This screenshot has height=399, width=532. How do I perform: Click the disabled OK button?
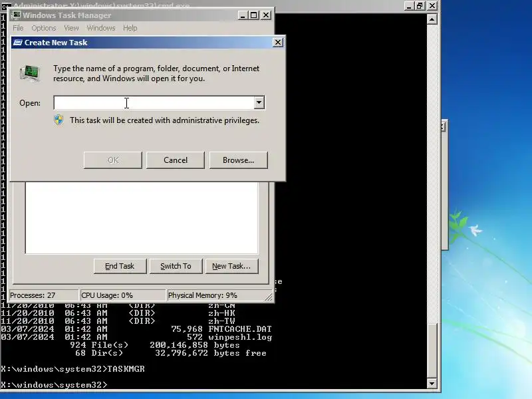click(x=113, y=160)
